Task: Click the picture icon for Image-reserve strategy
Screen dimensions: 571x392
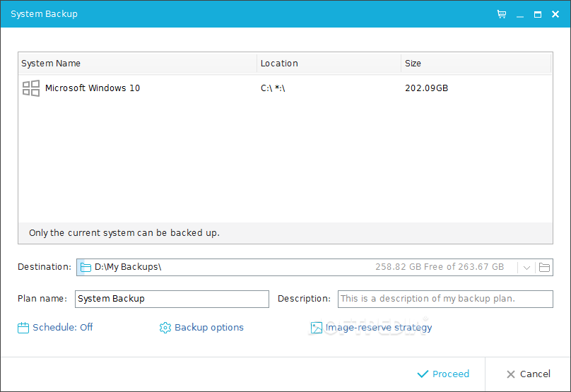Action: point(316,328)
